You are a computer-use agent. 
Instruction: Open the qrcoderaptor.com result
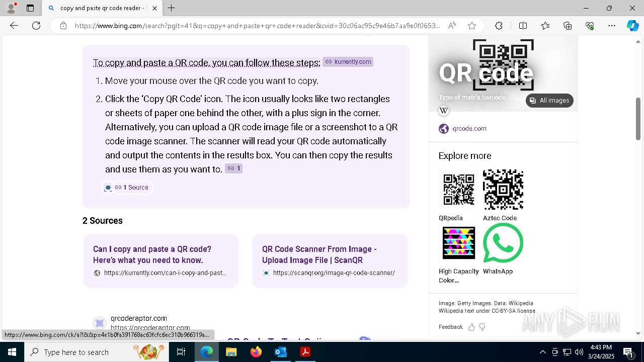pos(139,318)
